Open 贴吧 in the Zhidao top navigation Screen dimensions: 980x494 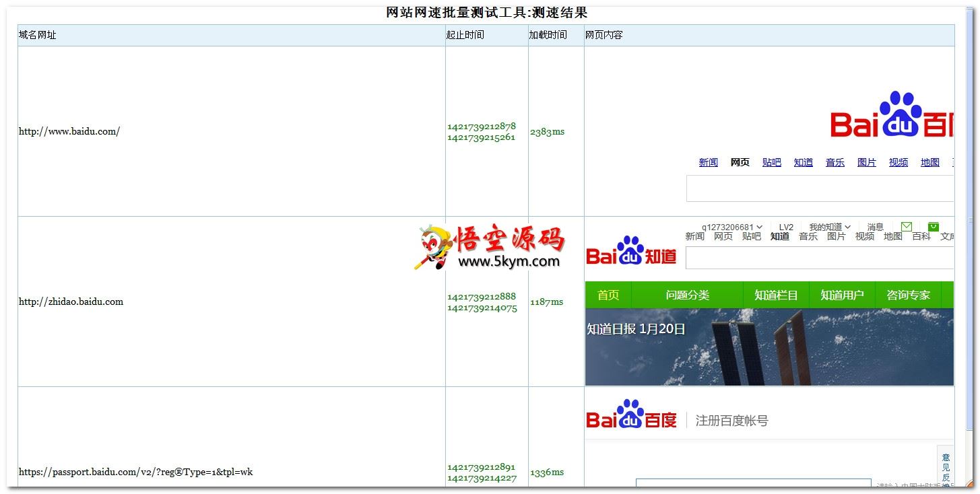point(752,236)
